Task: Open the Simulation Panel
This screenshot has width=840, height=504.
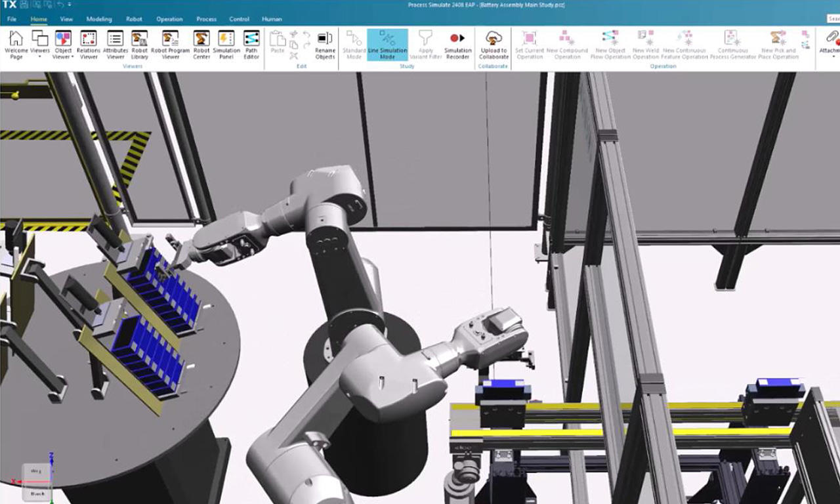Action: (226, 45)
